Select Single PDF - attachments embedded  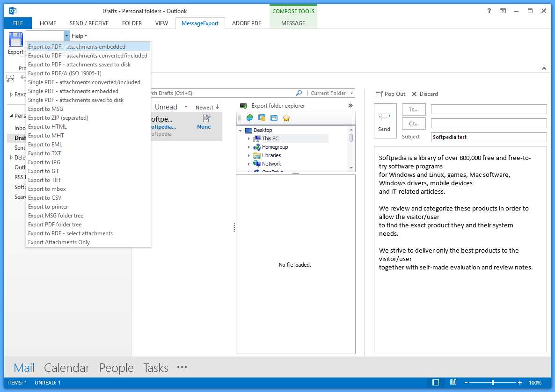(88, 91)
